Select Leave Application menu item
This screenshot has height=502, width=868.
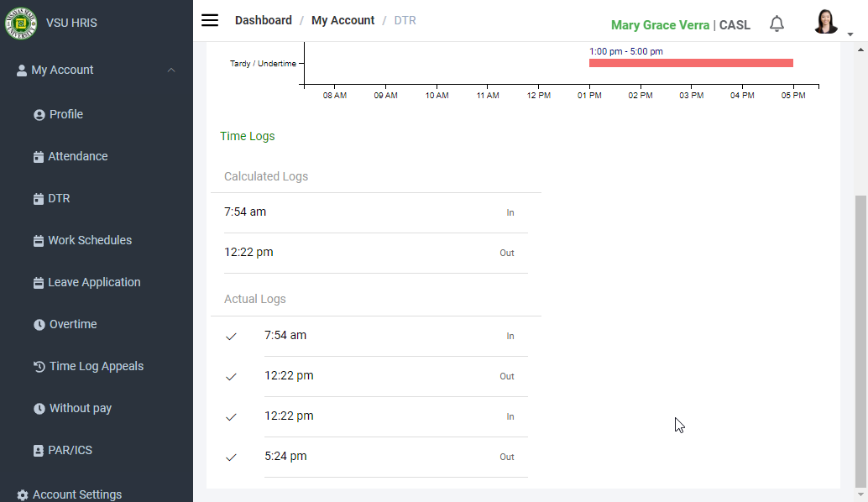93,282
